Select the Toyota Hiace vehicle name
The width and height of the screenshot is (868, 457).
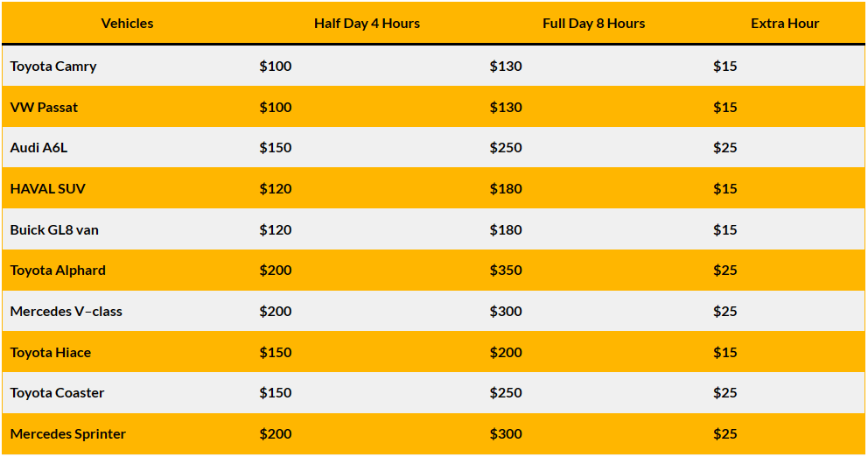(51, 352)
